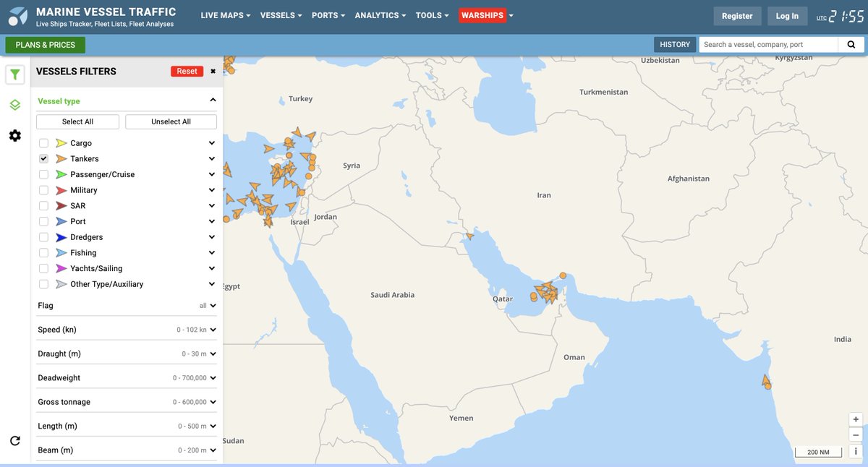Click the red Military vessel arrow icon
868x467 pixels.
pos(61,190)
